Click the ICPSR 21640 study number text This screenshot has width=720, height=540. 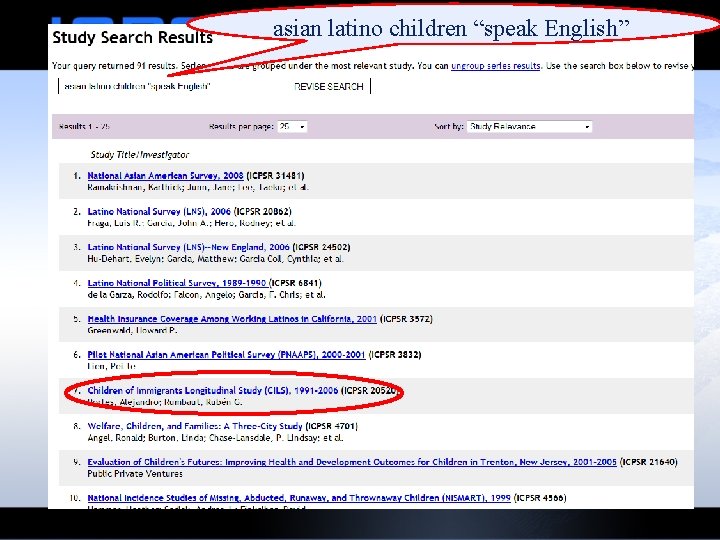click(x=648, y=462)
